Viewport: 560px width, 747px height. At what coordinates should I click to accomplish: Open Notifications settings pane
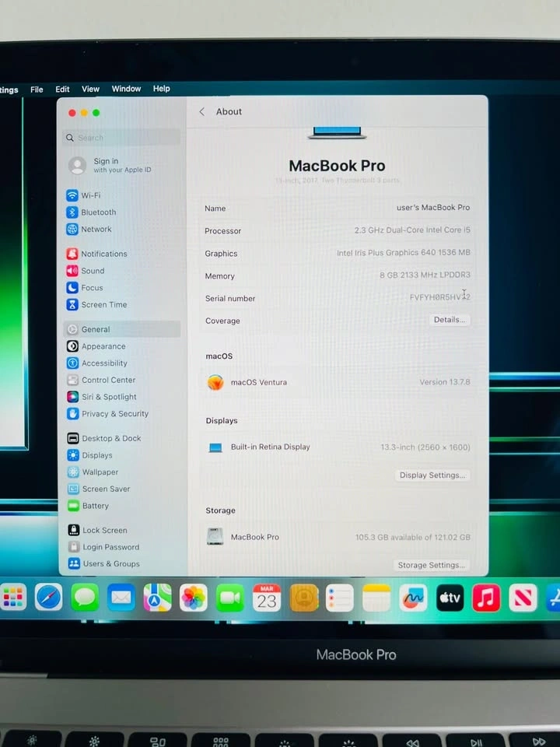103,254
